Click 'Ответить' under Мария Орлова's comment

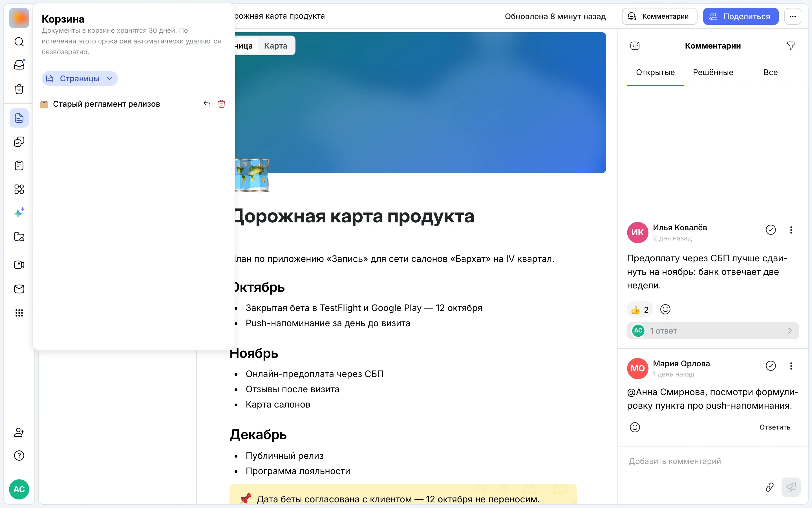pos(775,427)
